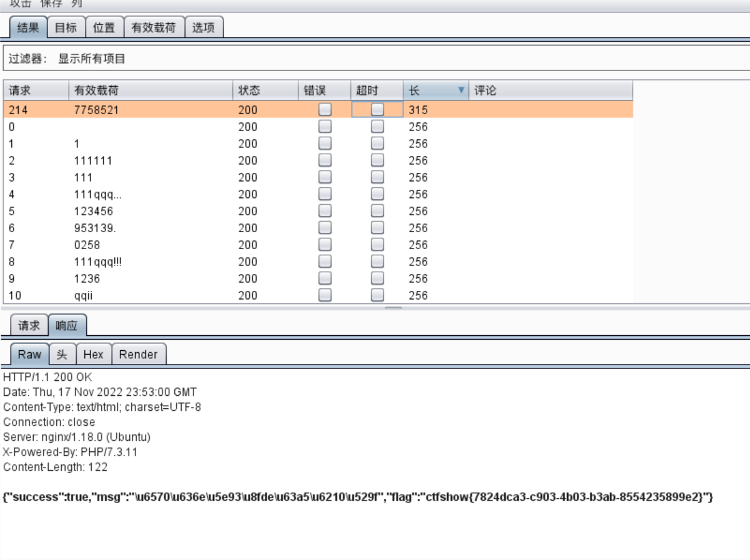Select the row with payload 111qqq...

click(318, 194)
